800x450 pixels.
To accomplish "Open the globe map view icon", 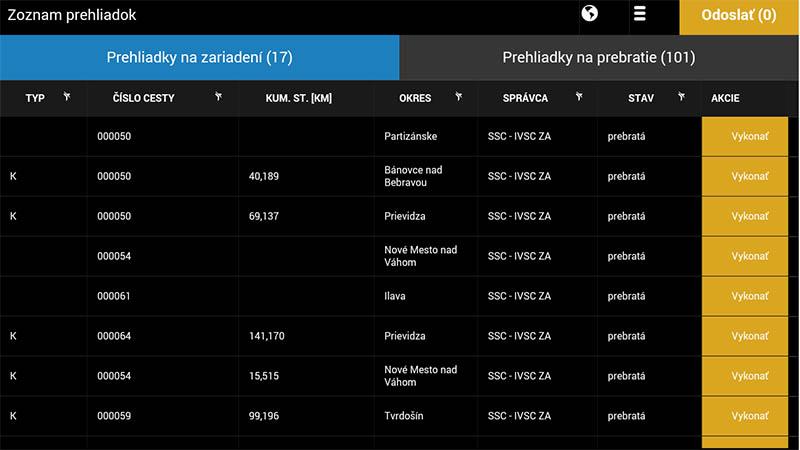I will coord(589,13).
